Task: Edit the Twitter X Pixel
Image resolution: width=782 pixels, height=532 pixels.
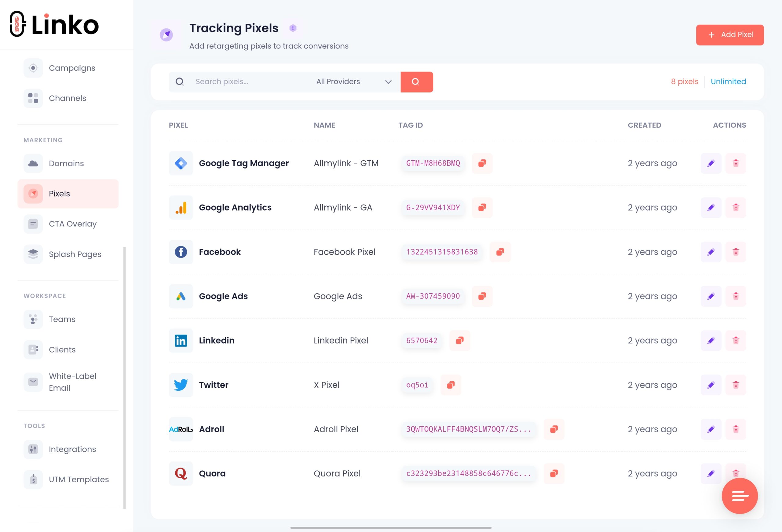Action: click(x=711, y=385)
